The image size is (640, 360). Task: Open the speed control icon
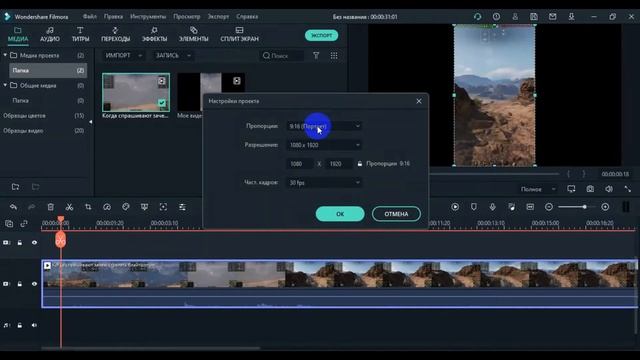point(107,207)
